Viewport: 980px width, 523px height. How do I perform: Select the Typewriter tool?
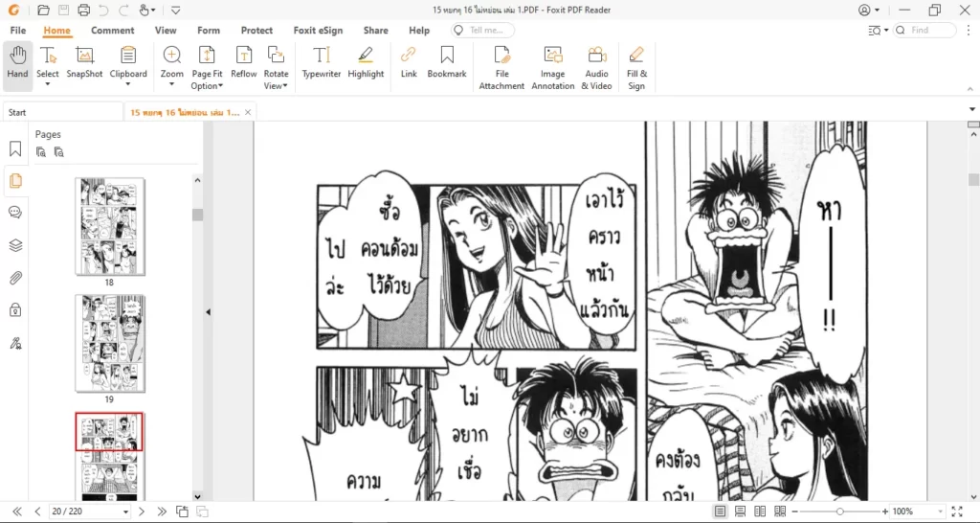tap(322, 62)
